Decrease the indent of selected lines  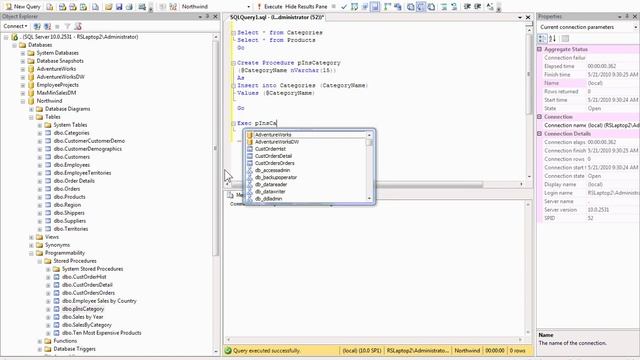coord(467,7)
